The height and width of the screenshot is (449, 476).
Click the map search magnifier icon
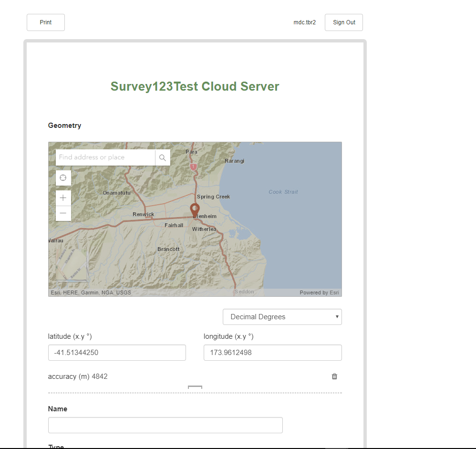[x=163, y=157]
